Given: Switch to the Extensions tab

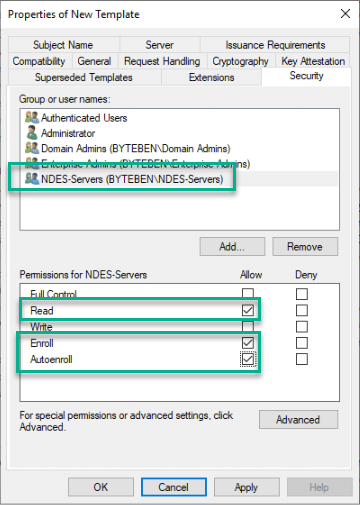Looking at the screenshot, I should coord(211,77).
